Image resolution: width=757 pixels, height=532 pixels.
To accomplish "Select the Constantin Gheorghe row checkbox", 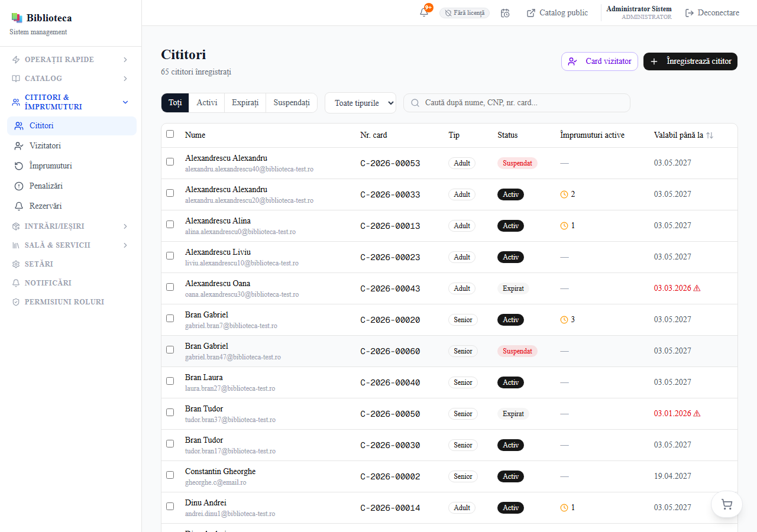I will [170, 475].
